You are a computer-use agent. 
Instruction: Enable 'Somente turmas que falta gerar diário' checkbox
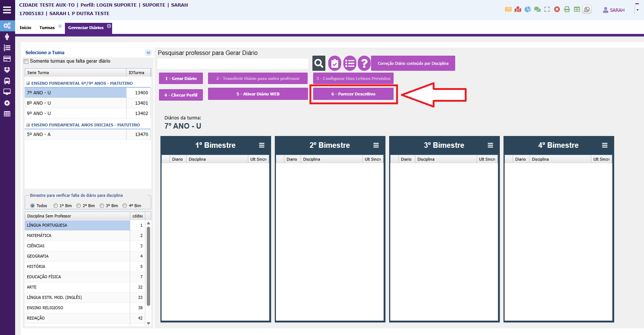click(26, 61)
